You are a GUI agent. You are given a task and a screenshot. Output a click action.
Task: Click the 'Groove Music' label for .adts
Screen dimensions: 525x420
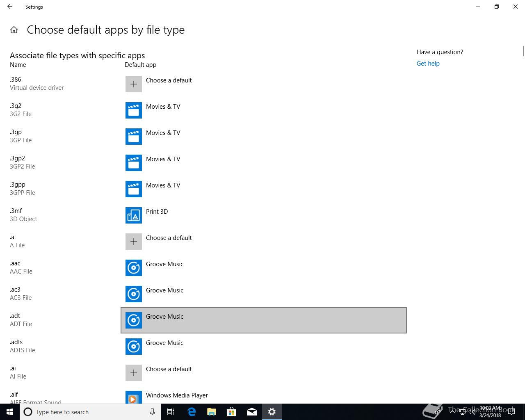tap(165, 343)
